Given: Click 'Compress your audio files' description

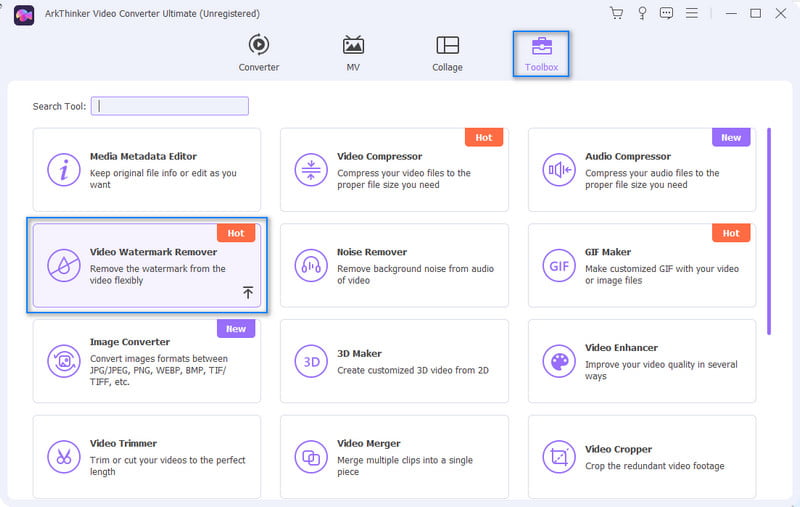Looking at the screenshot, I should coord(652,179).
